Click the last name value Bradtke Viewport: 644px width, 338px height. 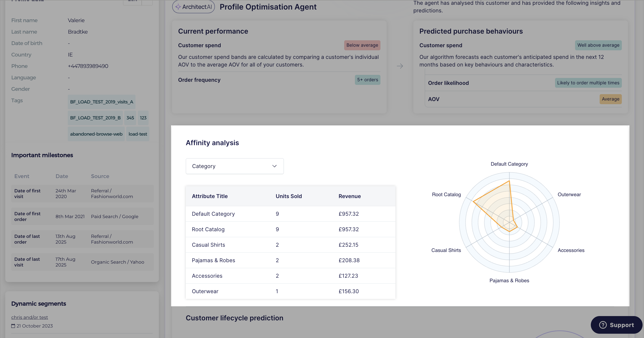coord(78,32)
